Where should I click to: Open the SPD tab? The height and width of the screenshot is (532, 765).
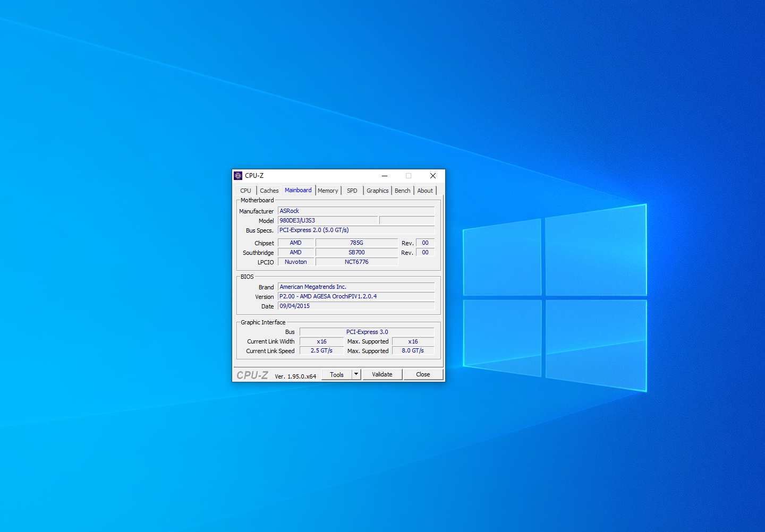click(x=352, y=191)
